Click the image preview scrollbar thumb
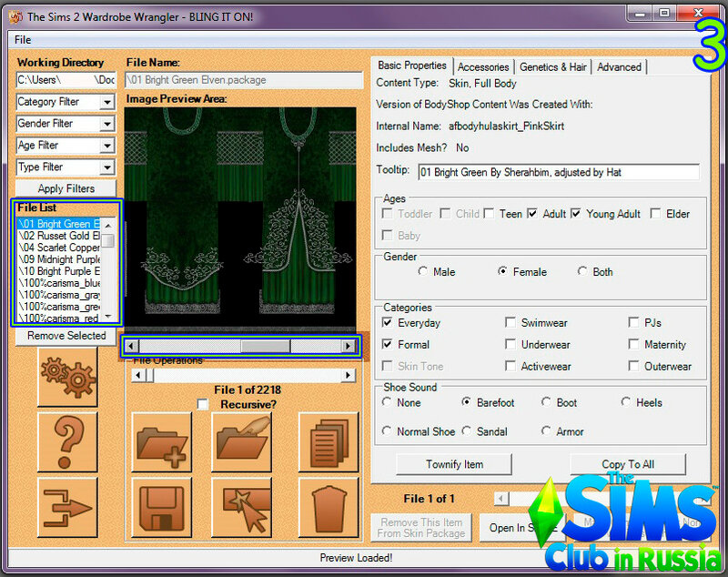This screenshot has width=728, height=577. pos(265,346)
